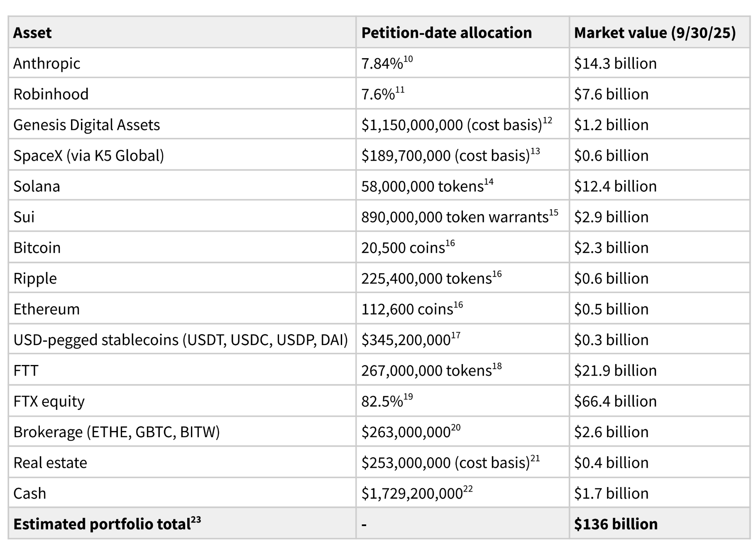Open footnote 21 after Real estate cost basis
This screenshot has height=546, width=756.
[535, 458]
